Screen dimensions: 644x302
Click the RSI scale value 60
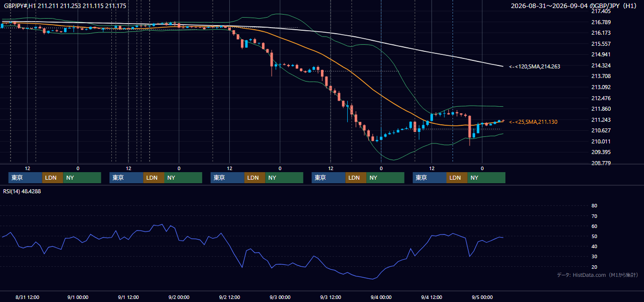(x=594, y=226)
